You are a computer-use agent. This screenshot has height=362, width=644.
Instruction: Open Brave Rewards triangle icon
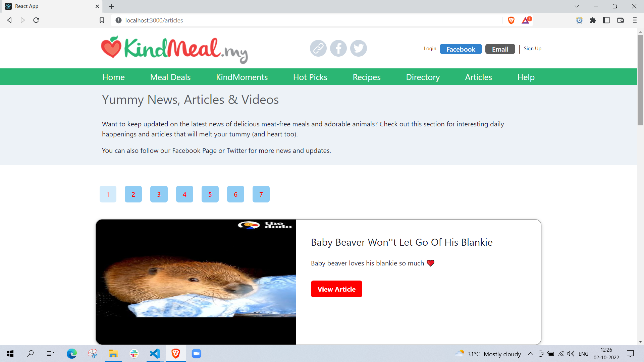pyautogui.click(x=526, y=20)
